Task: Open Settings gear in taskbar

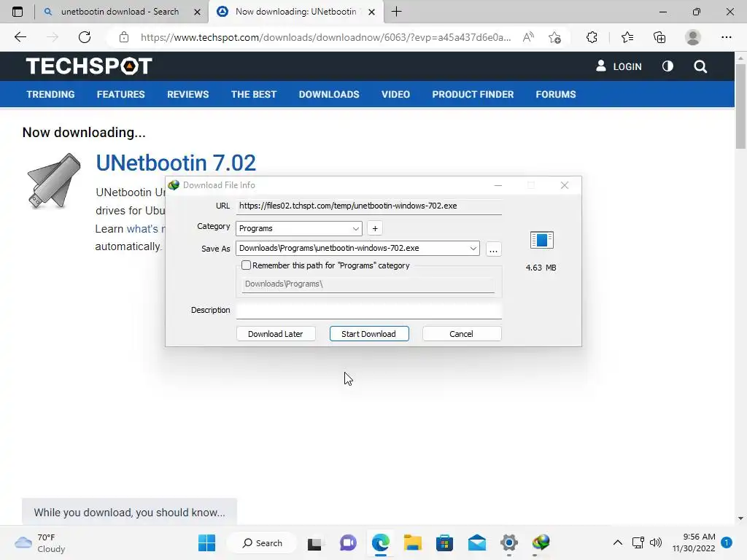Action: (x=508, y=542)
